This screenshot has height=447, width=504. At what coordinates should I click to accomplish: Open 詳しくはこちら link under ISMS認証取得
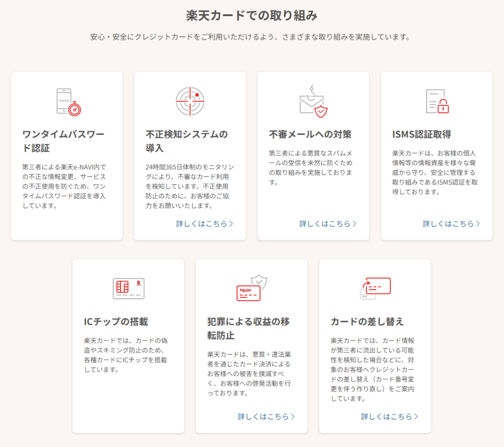point(452,223)
